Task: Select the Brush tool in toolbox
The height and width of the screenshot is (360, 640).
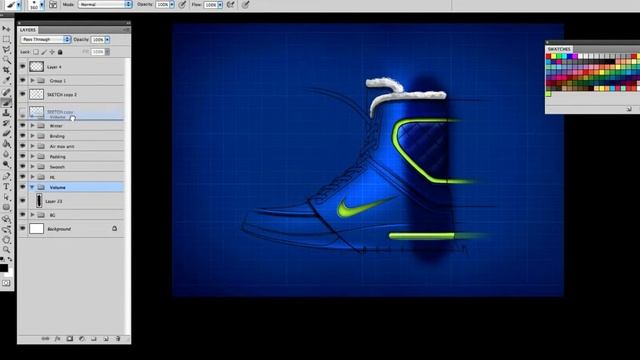Action: click(6, 103)
